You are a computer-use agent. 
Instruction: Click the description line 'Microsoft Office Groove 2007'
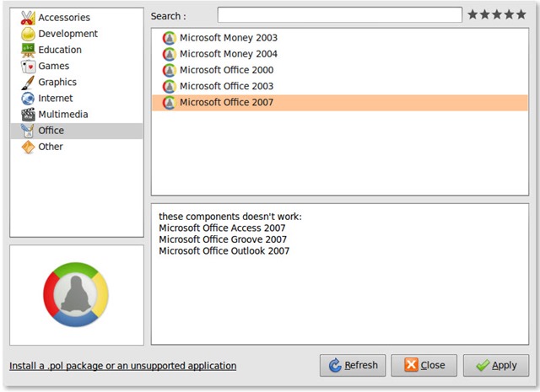click(223, 239)
